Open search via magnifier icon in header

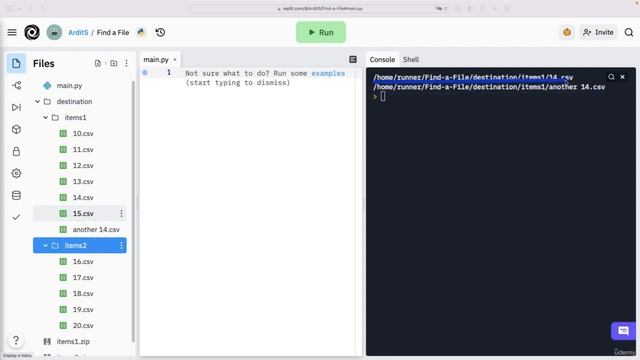(x=629, y=32)
